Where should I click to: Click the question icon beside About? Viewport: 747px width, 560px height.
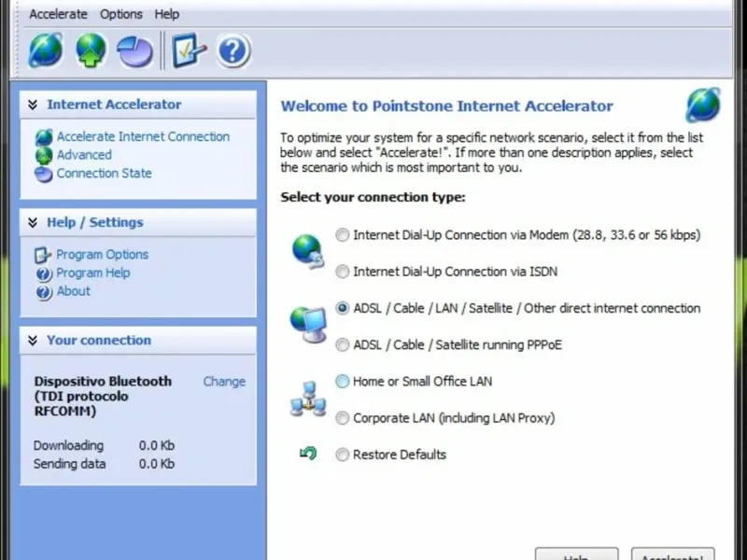[43, 292]
